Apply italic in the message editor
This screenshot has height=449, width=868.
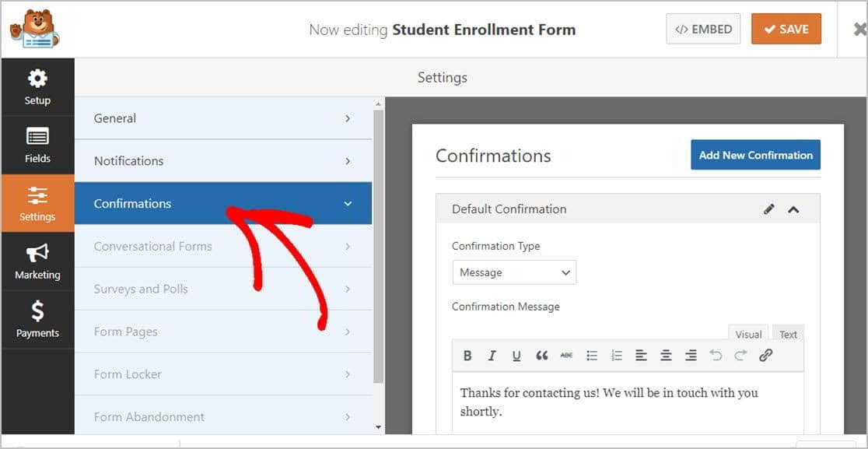[492, 356]
